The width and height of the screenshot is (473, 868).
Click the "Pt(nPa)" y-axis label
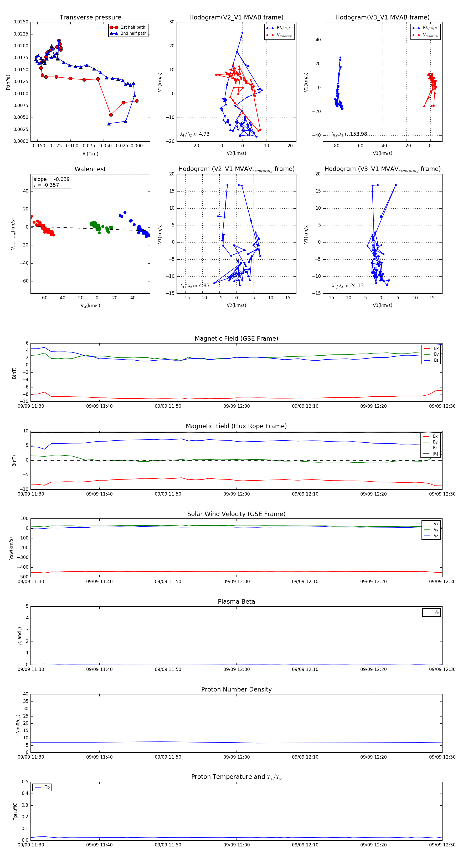[8, 82]
